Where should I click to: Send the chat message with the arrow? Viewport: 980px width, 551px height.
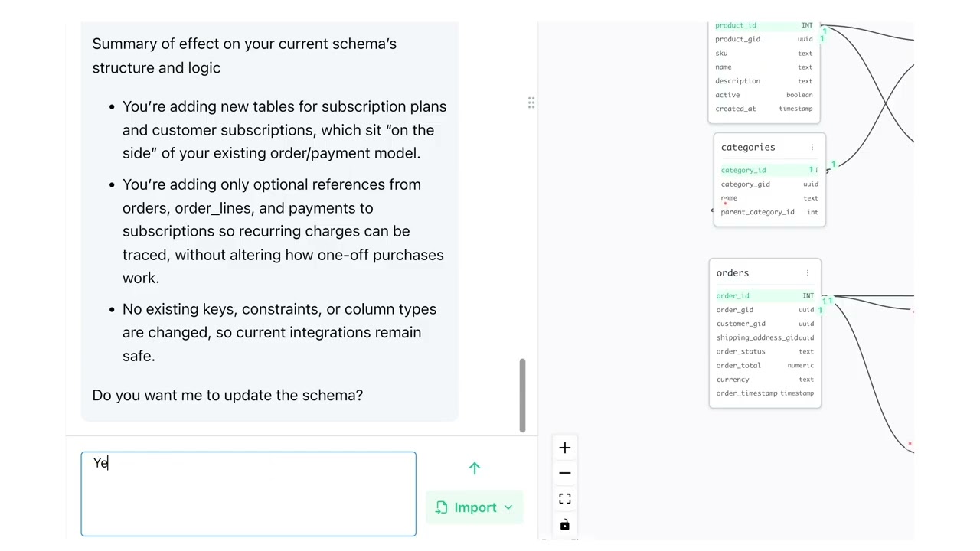(475, 468)
